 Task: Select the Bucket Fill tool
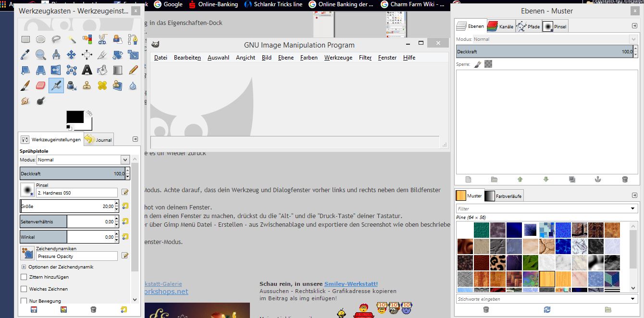pos(102,70)
